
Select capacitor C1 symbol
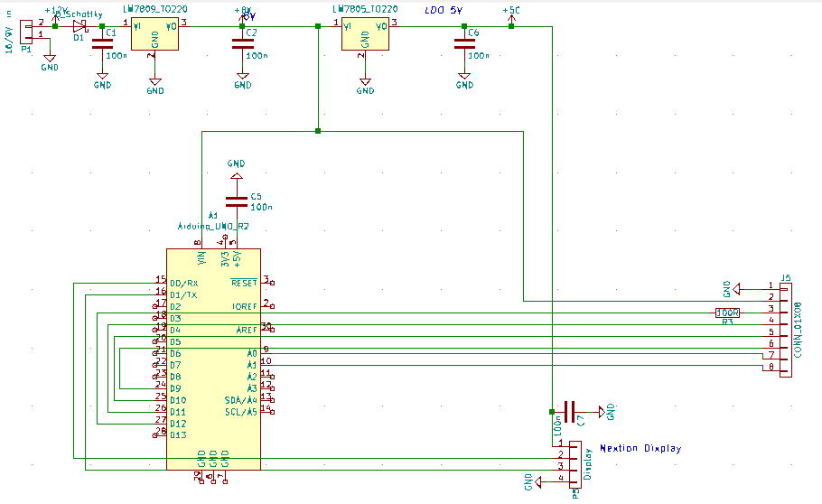point(102,44)
